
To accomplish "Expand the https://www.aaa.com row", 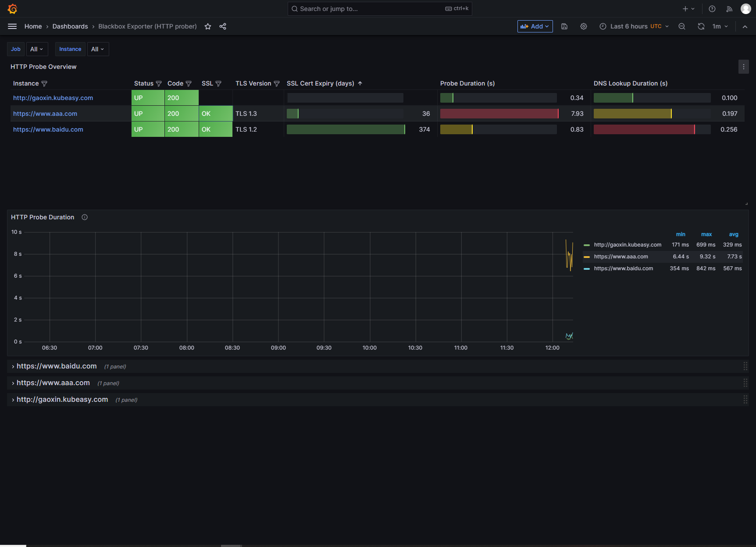I will click(53, 383).
